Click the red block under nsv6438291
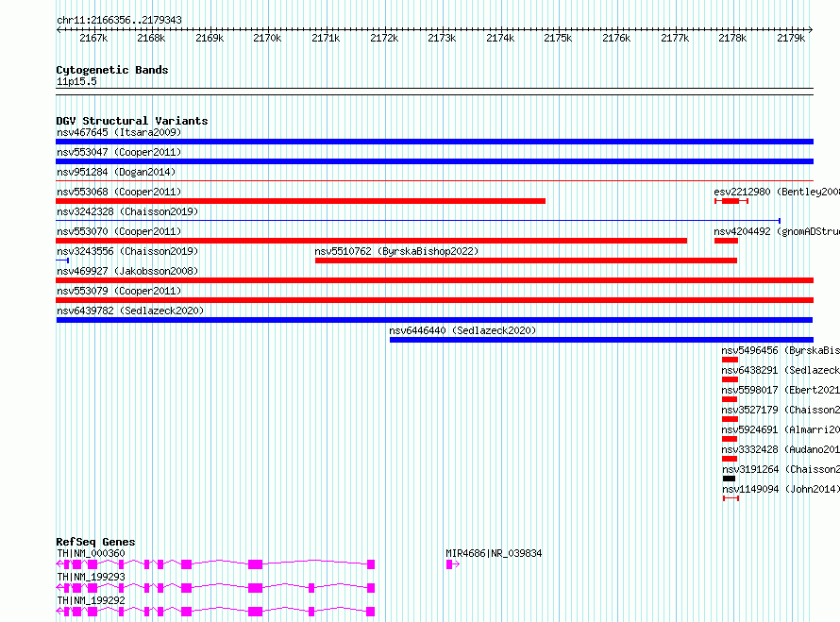The width and height of the screenshot is (840, 622). pos(730,379)
